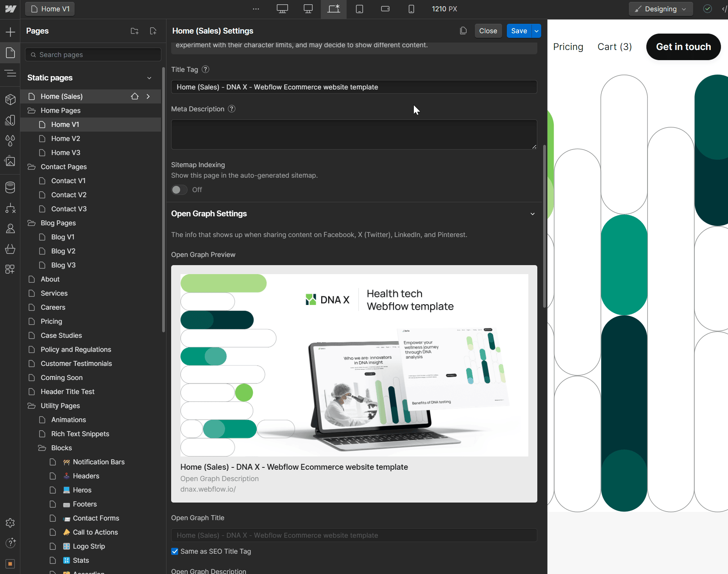Viewport: 728px width, 574px height.
Task: Click the publish status checkmark icon
Action: point(707,9)
